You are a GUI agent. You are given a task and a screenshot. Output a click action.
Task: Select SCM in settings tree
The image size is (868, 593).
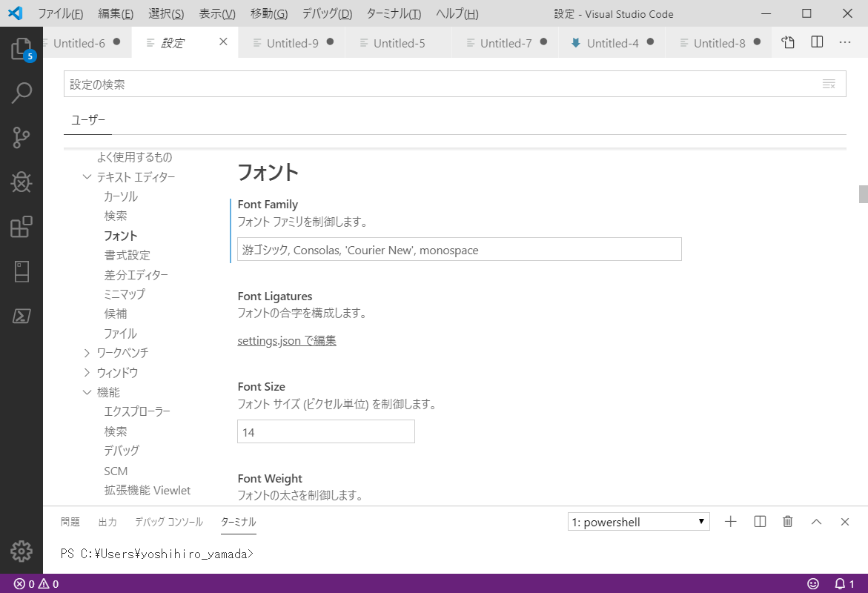coord(116,471)
